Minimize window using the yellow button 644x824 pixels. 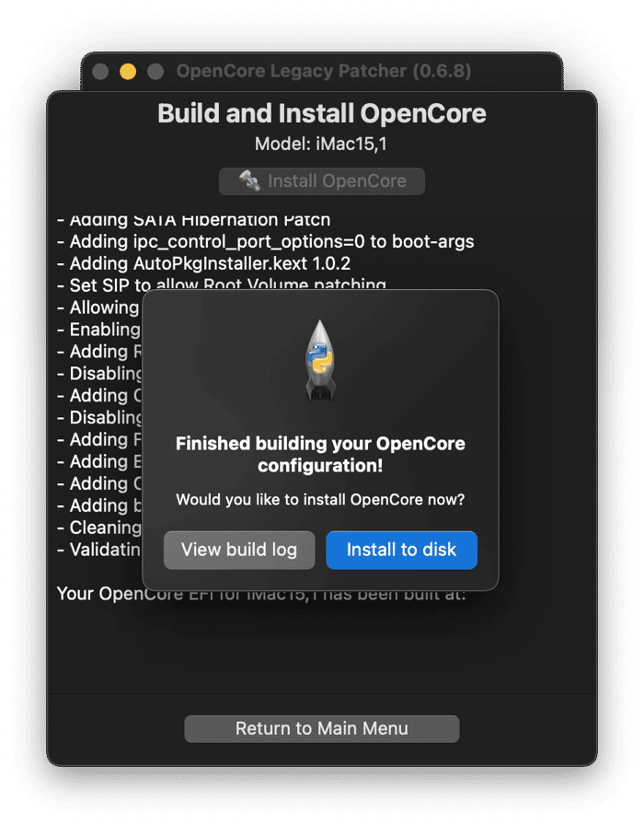tap(128, 72)
